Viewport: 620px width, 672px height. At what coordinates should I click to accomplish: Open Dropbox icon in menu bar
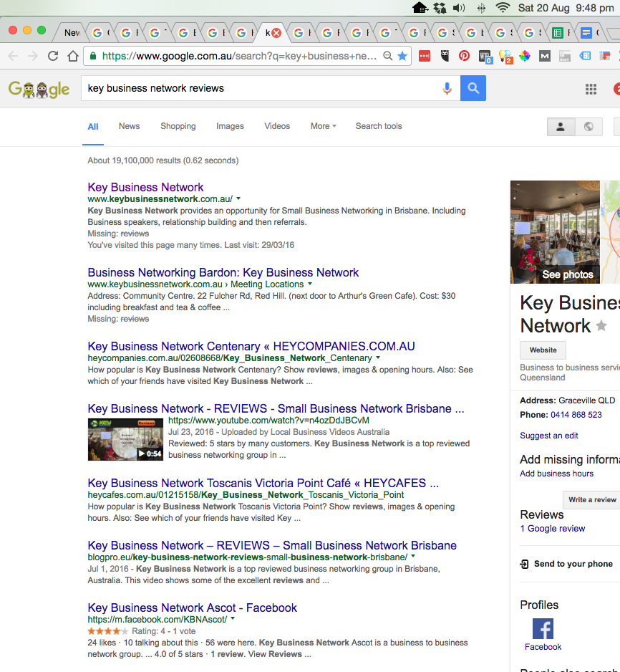point(440,8)
